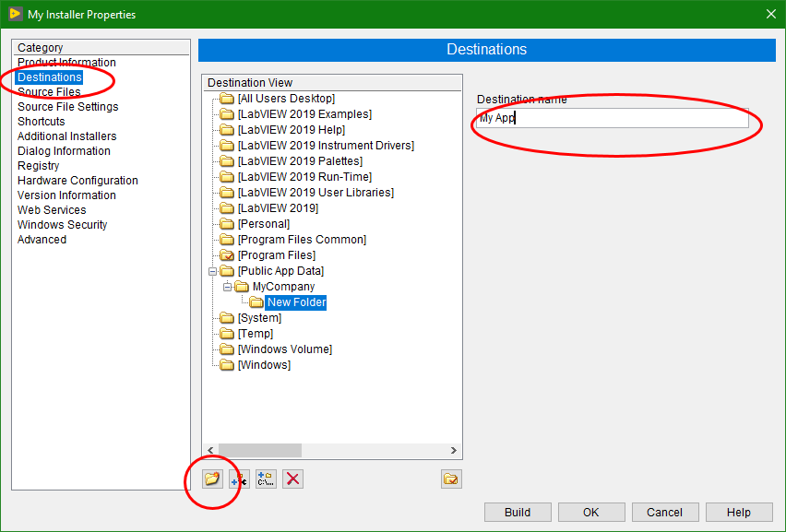This screenshot has height=532, width=786.
Task: Click the scroll right arrow in Destination View
Action: pyautogui.click(x=453, y=450)
